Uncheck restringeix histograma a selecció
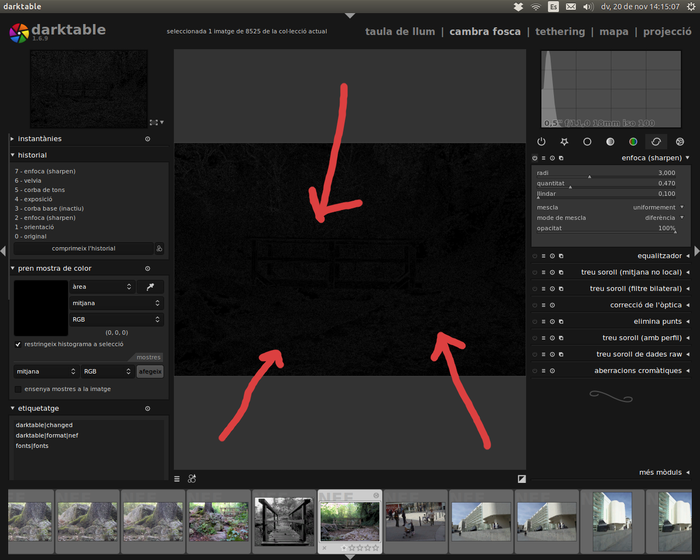The height and width of the screenshot is (560, 700). tap(18, 344)
